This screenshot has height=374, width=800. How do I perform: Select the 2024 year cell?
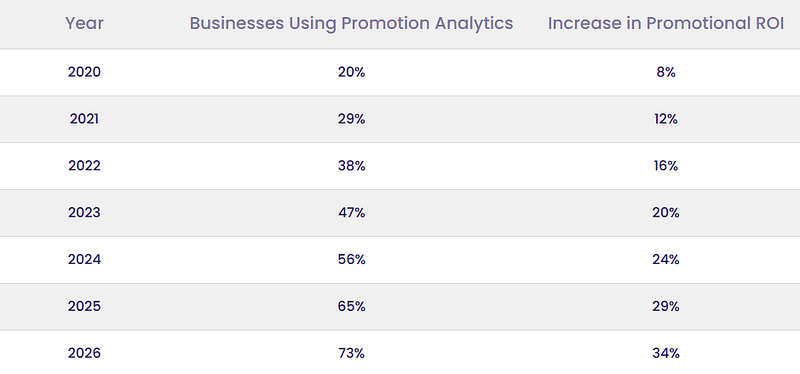tap(84, 260)
